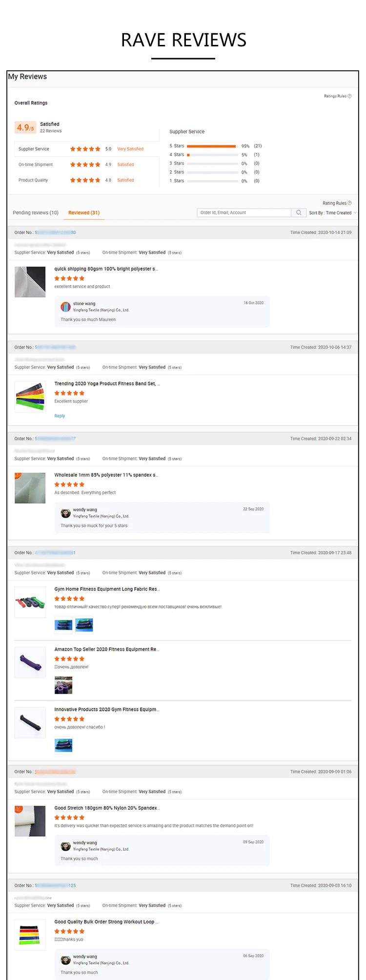This screenshot has width=366, height=980.
Task: Open the Good Stretch 180gsm Nylon Spandex product link
Action: click(107, 808)
